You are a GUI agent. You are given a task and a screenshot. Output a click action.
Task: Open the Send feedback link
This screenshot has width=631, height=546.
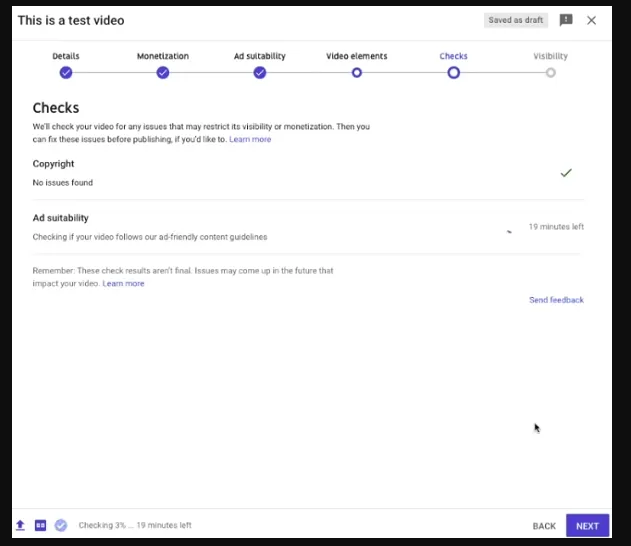(x=556, y=300)
